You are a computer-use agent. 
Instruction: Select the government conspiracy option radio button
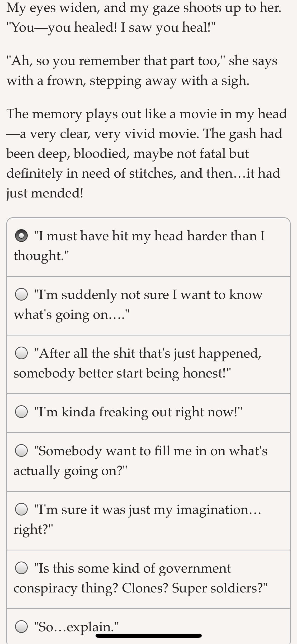click(21, 568)
